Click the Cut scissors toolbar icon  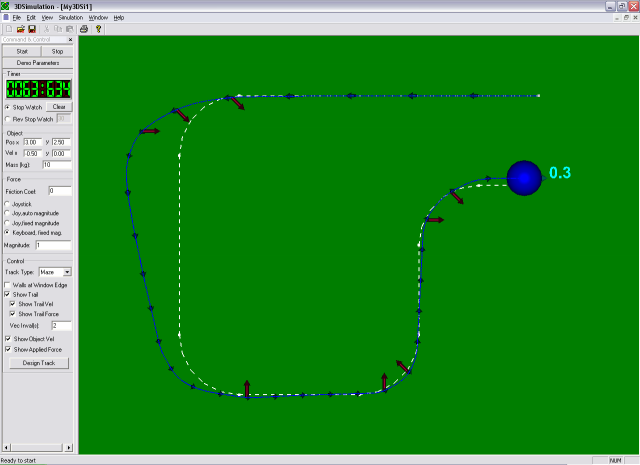[x=47, y=29]
